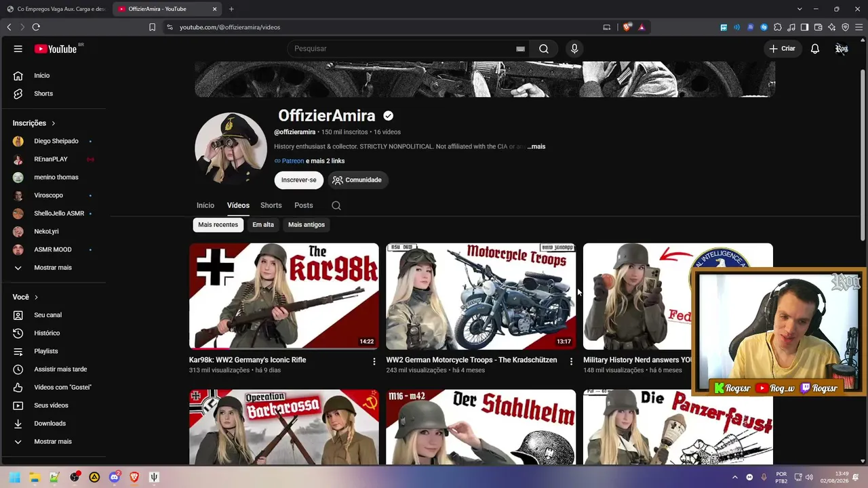Expand channel description with ...mais
This screenshot has height=488, width=868.
[x=536, y=146]
